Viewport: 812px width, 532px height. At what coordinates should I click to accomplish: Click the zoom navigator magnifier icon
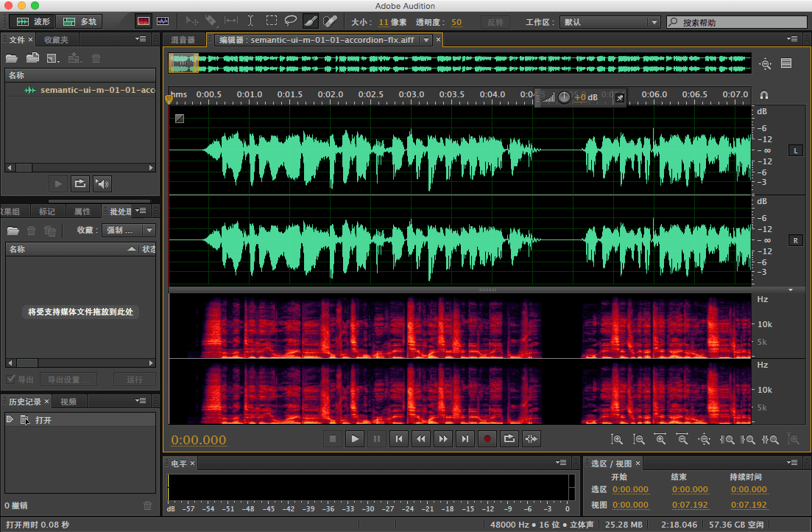[x=766, y=64]
